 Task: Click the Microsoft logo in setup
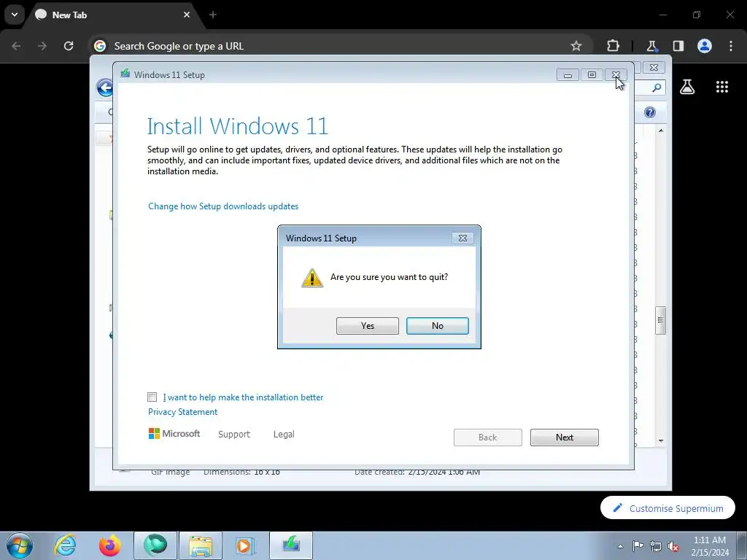[x=174, y=433]
